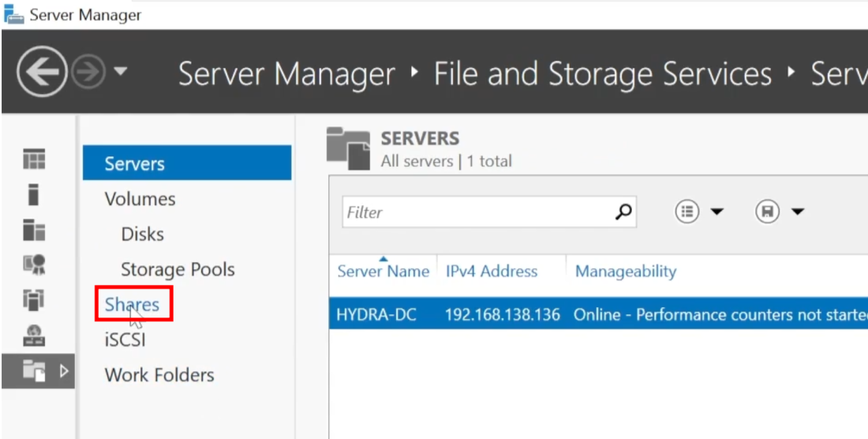Screen dimensions: 868x439
Task: Open the DNS role globe icon
Action: 34,336
